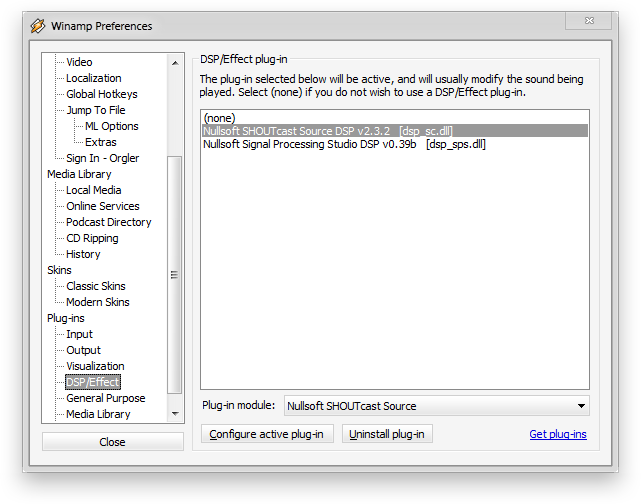Open the Get plug-ins link
Viewport: 641px width, 504px height.
pos(558,434)
